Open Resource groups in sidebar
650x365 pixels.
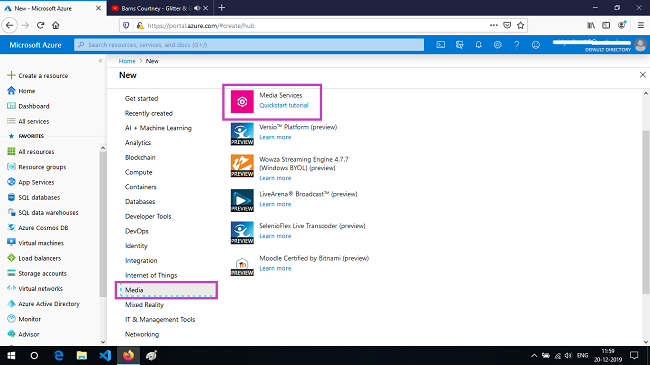point(37,167)
